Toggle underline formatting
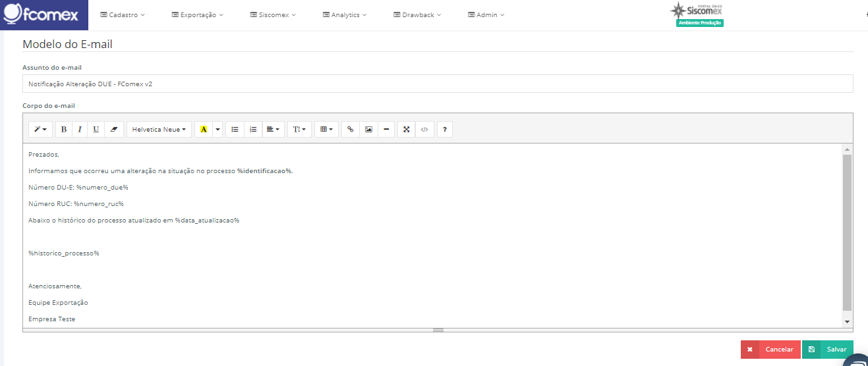 click(x=96, y=129)
